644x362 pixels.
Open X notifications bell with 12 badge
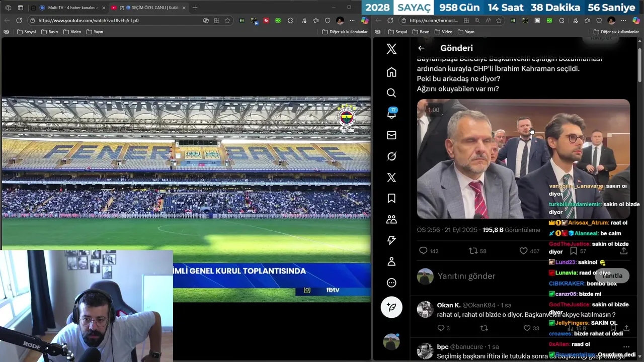[391, 114]
